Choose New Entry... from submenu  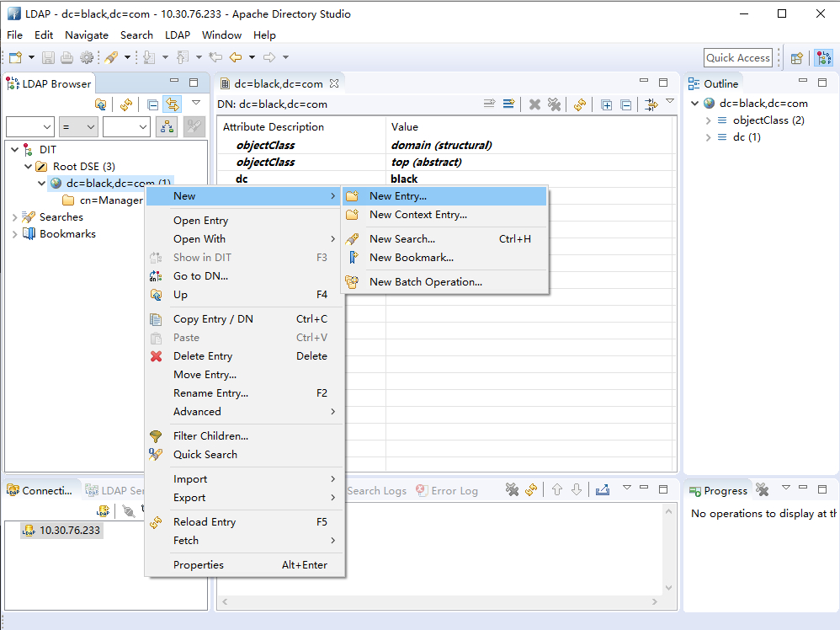click(444, 196)
